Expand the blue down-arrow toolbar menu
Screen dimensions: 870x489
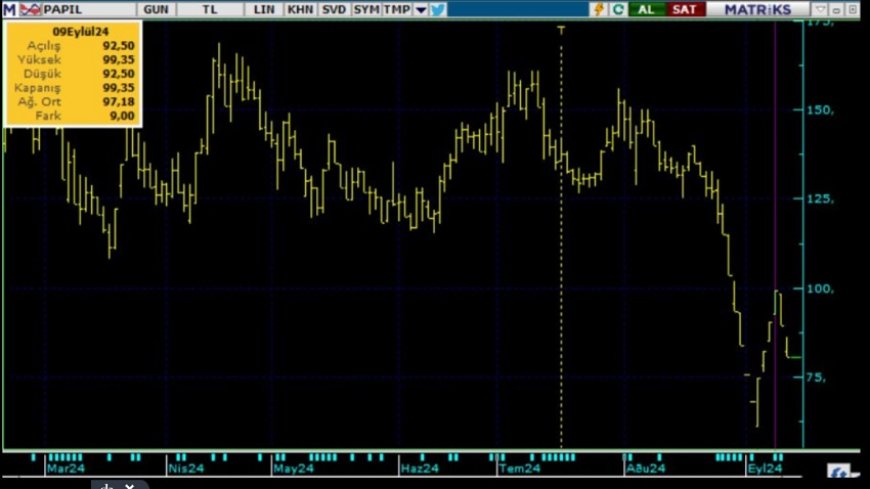pyautogui.click(x=421, y=9)
